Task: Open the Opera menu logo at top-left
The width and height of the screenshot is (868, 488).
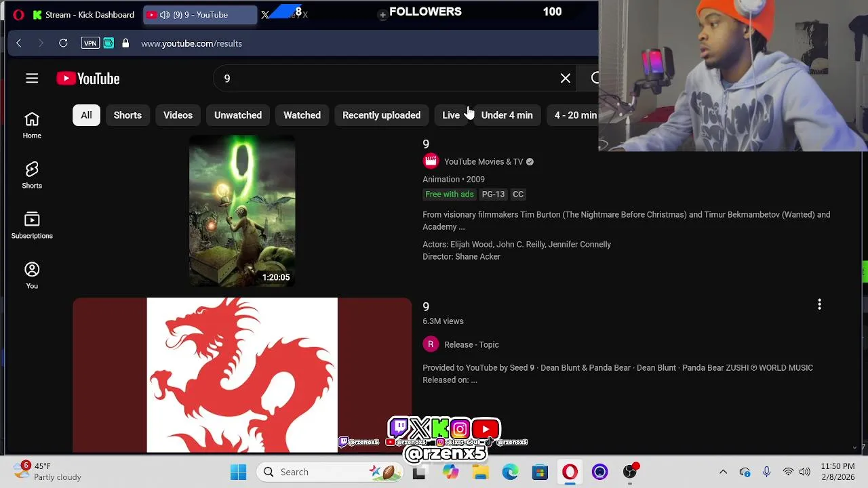Action: [18, 14]
